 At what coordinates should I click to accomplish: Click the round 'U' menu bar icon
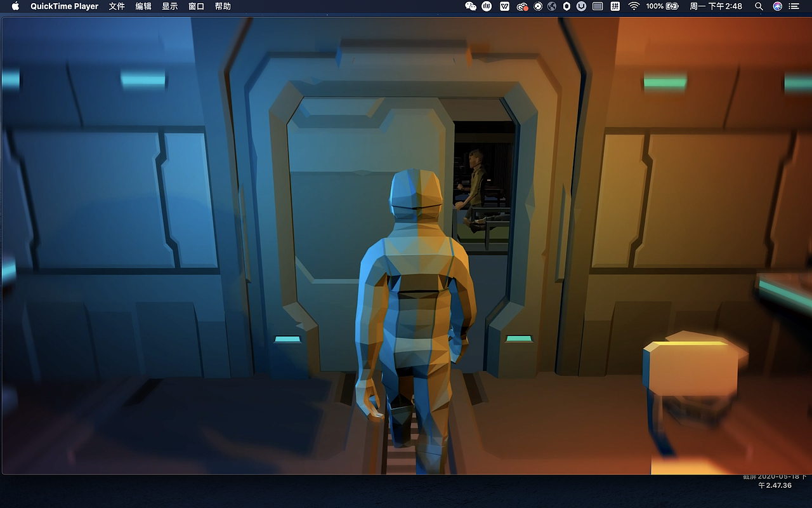point(582,6)
